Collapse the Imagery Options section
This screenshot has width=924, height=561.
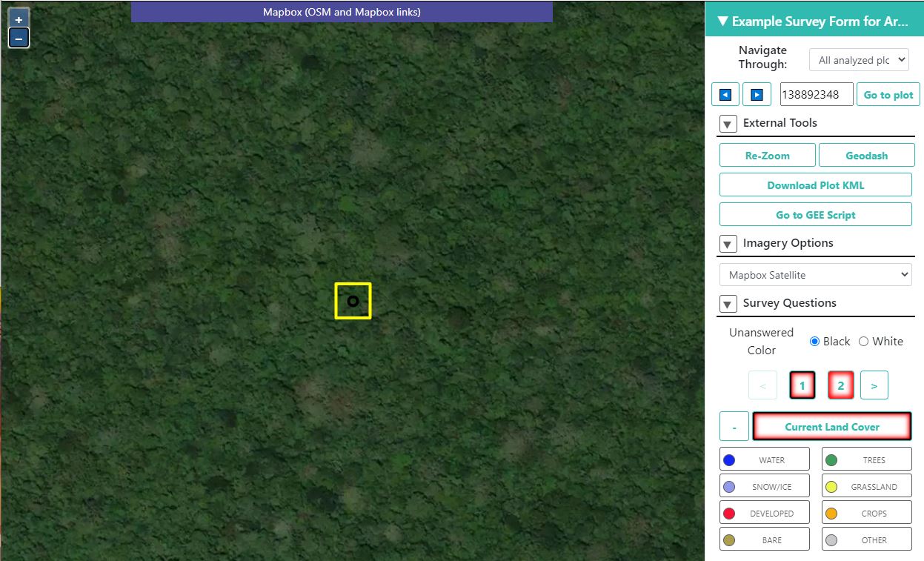point(728,244)
